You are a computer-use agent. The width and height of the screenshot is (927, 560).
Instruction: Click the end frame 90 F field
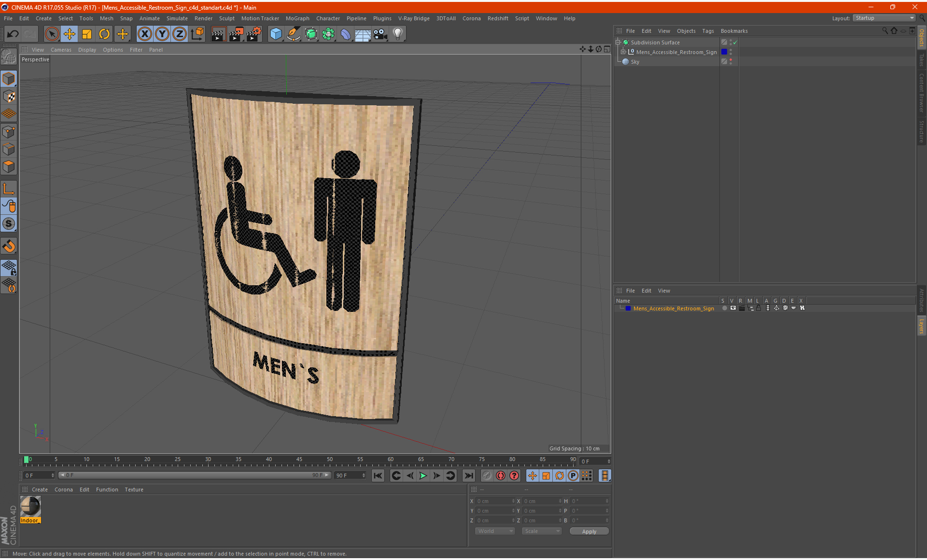coord(350,476)
